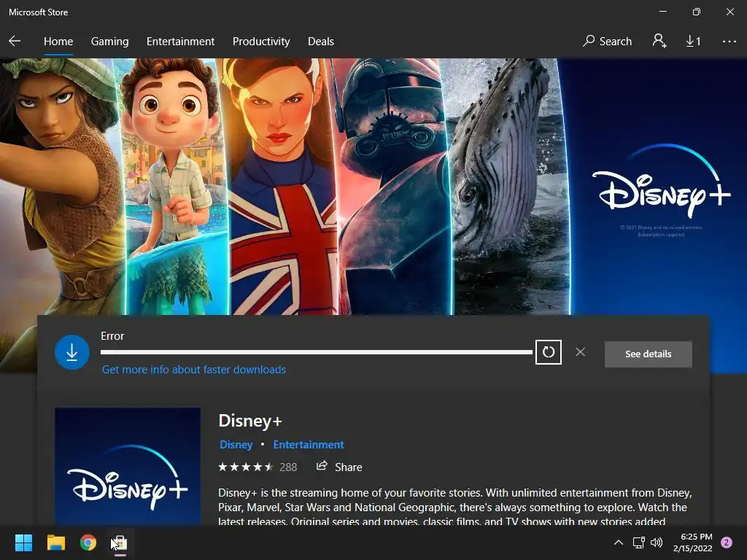Open the Disney publisher link
747x560 pixels.
[236, 445]
